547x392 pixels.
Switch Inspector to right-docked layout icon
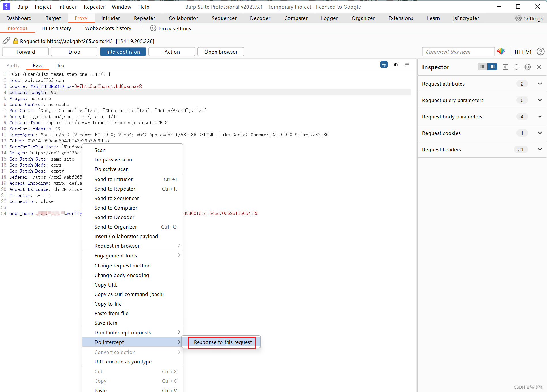point(493,67)
